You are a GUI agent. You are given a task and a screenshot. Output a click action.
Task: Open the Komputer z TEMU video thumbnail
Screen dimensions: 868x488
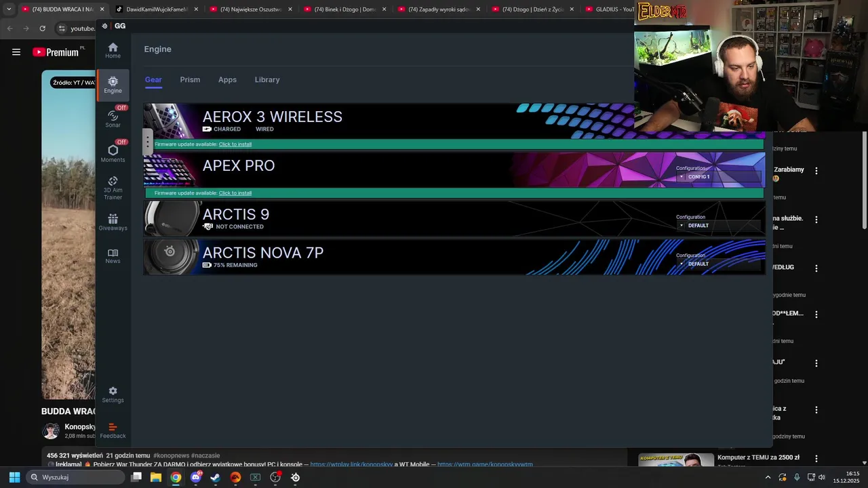coord(675,460)
